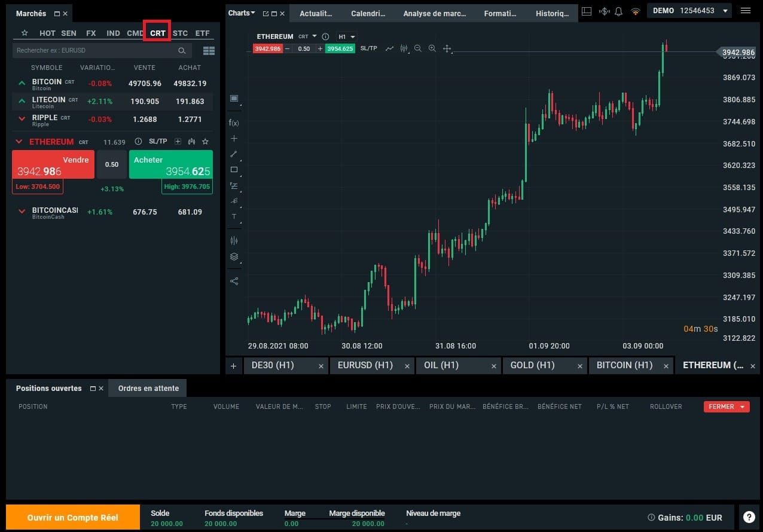
Task: Expand the RIPPLE row
Action: 22,119
